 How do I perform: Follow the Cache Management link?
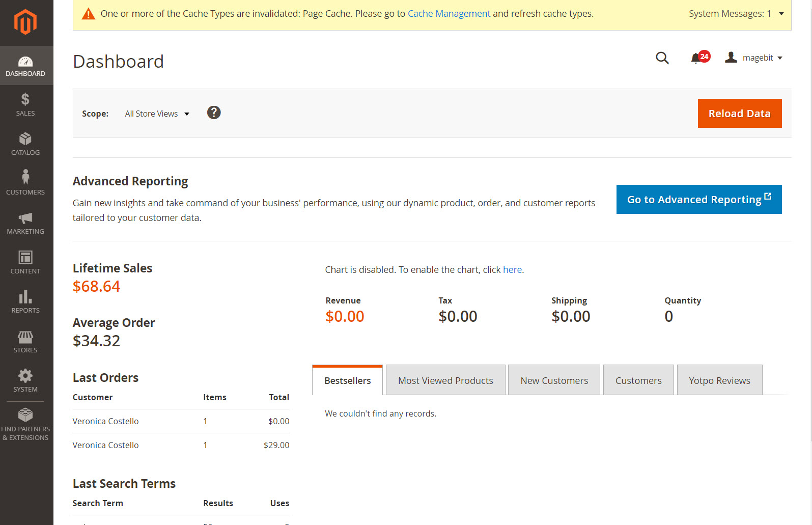click(x=449, y=14)
